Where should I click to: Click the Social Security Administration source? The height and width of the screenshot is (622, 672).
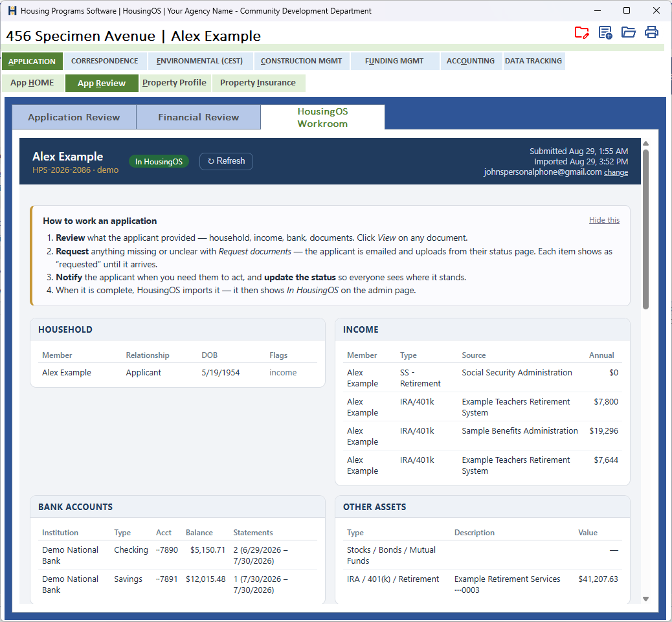click(517, 373)
